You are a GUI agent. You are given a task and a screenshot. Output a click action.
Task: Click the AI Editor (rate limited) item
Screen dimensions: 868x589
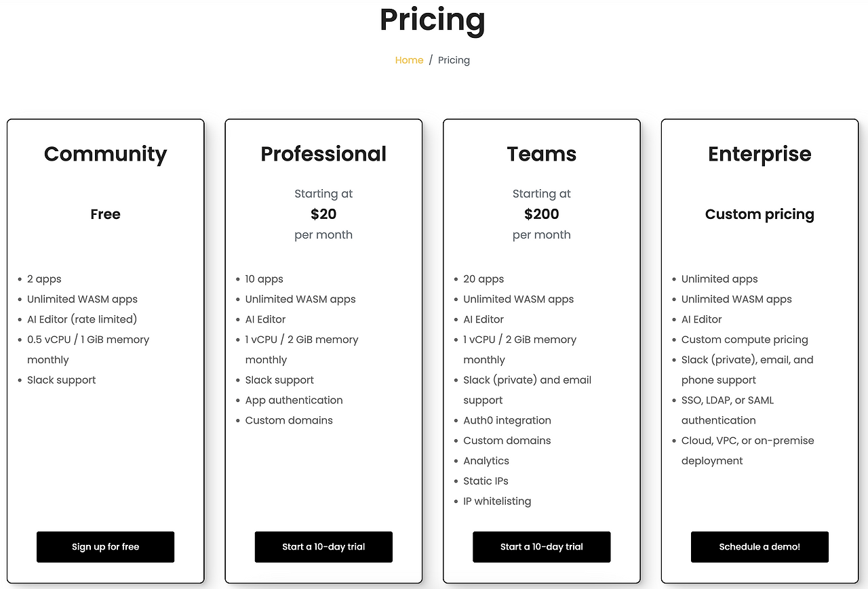click(x=82, y=319)
